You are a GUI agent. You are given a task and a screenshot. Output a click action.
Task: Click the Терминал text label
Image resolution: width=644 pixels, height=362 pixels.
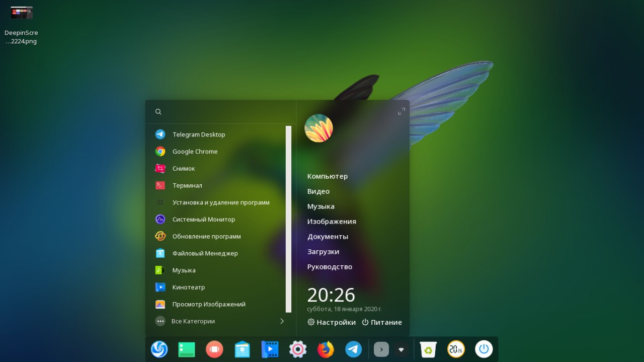187,185
